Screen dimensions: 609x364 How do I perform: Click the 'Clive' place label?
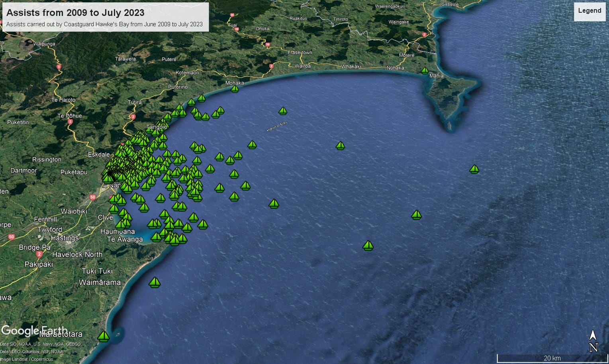click(106, 217)
